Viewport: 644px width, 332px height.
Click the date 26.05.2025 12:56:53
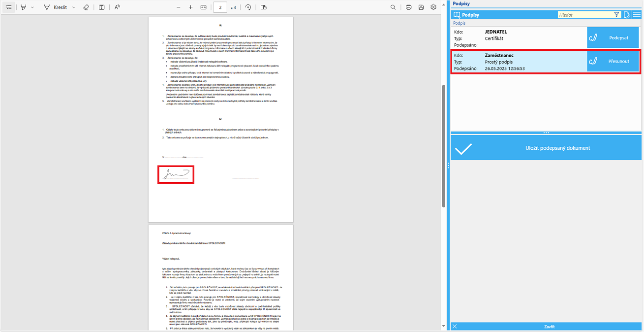tap(505, 68)
